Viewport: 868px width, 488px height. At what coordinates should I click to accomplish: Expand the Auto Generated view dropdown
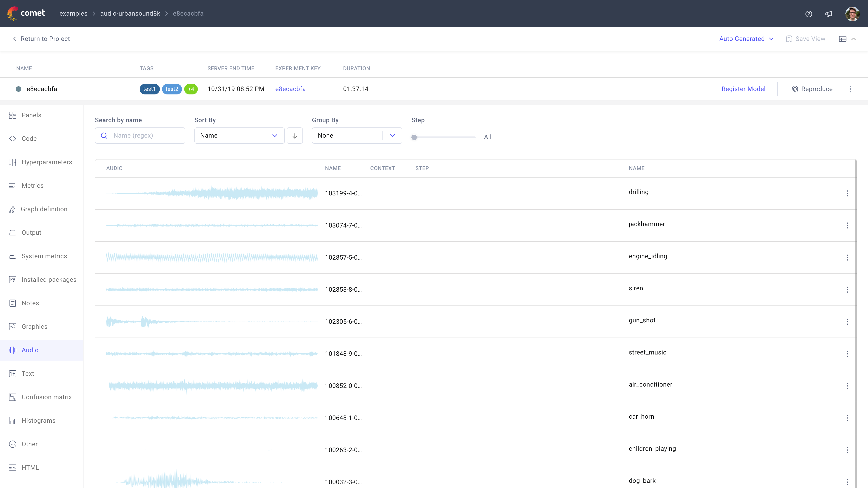tap(746, 39)
